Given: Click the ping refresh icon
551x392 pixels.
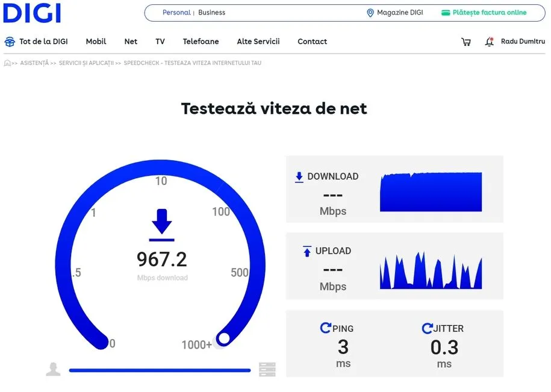Looking at the screenshot, I should point(326,328).
